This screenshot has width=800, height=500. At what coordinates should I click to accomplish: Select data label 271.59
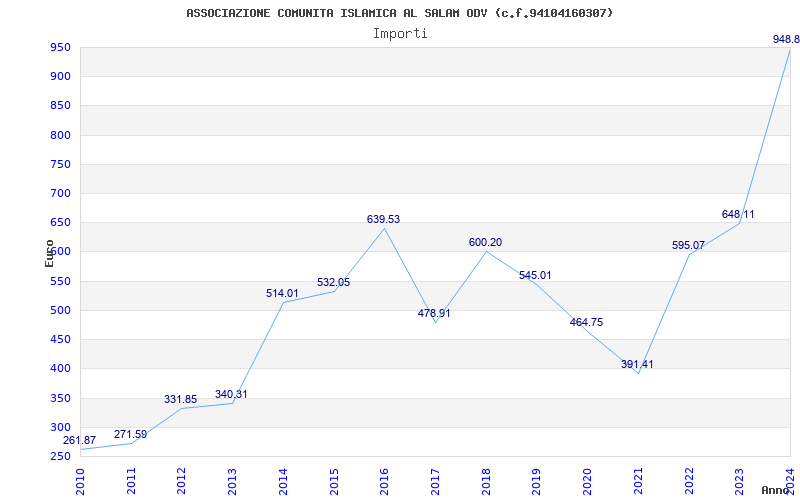(130, 434)
